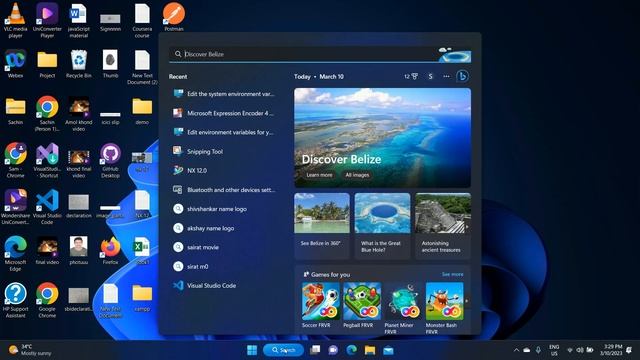Launch Visual Studio Code desktop icon

point(47,207)
